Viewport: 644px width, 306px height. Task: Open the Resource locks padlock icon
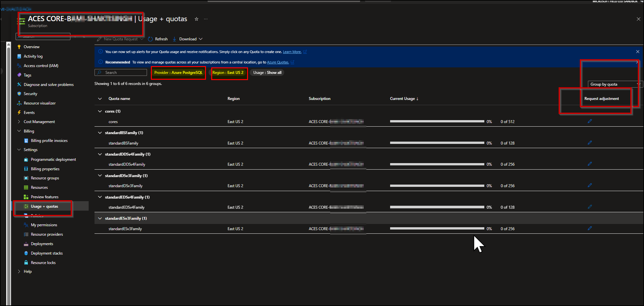[26, 263]
